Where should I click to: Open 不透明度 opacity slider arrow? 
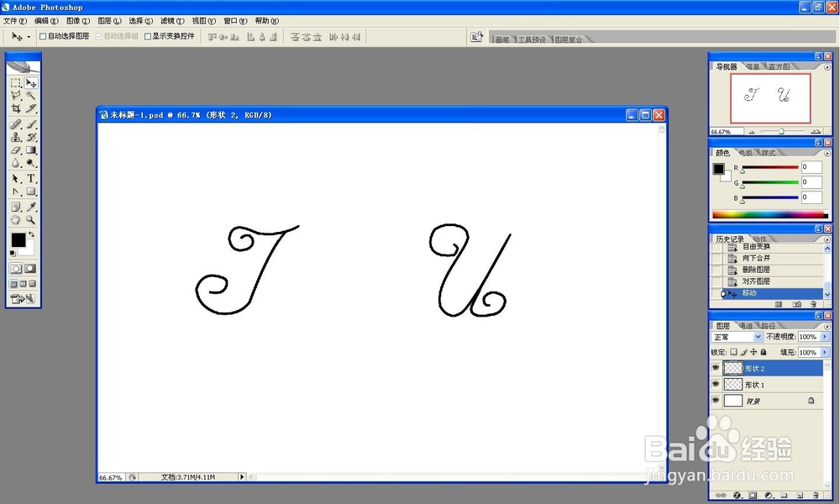[x=825, y=337]
